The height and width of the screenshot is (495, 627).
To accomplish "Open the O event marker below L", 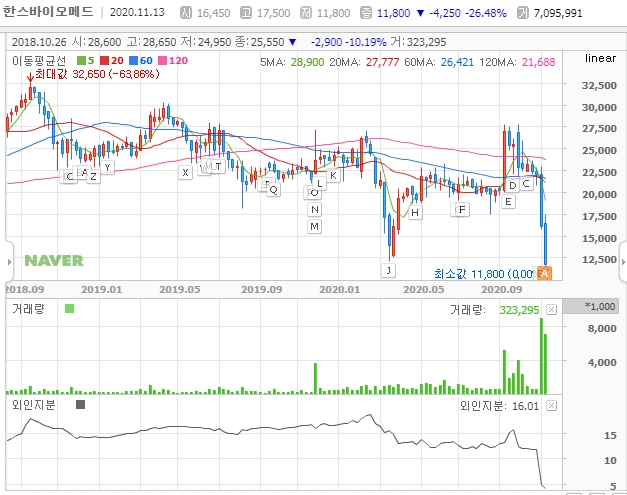I will [x=314, y=193].
